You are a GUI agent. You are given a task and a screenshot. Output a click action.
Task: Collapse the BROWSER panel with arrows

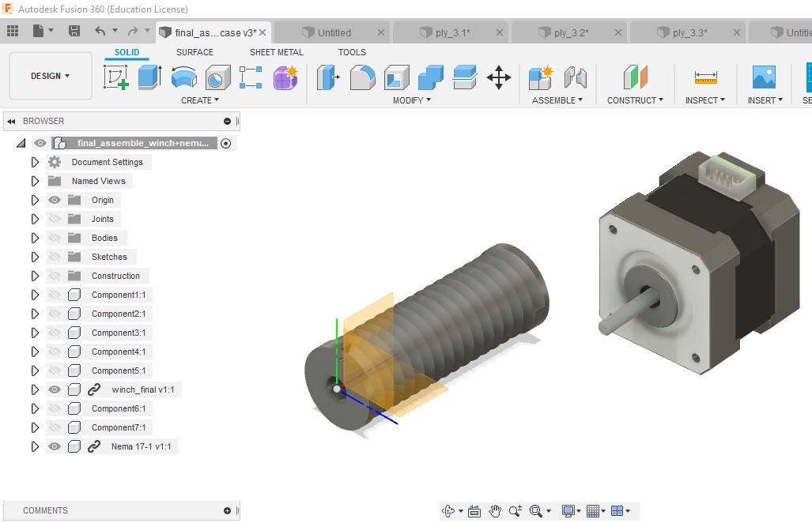click(11, 121)
